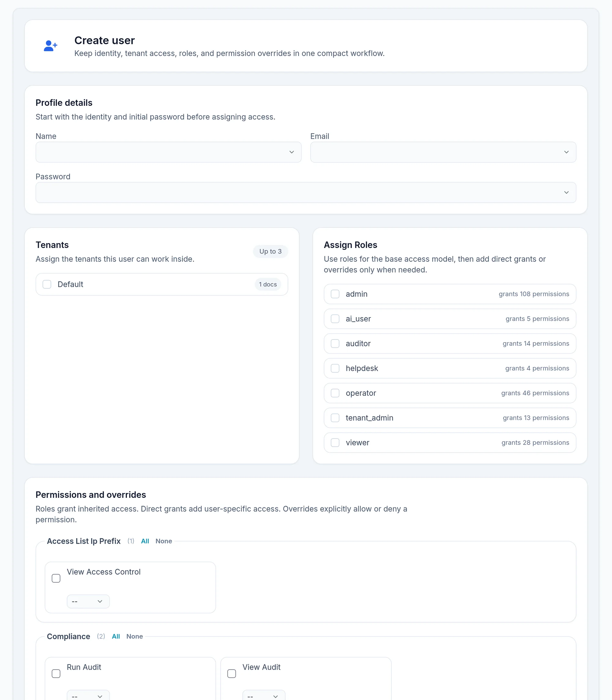The width and height of the screenshot is (612, 700).
Task: Click the 'Access List Ip Prefix' group title
Action: coord(84,541)
